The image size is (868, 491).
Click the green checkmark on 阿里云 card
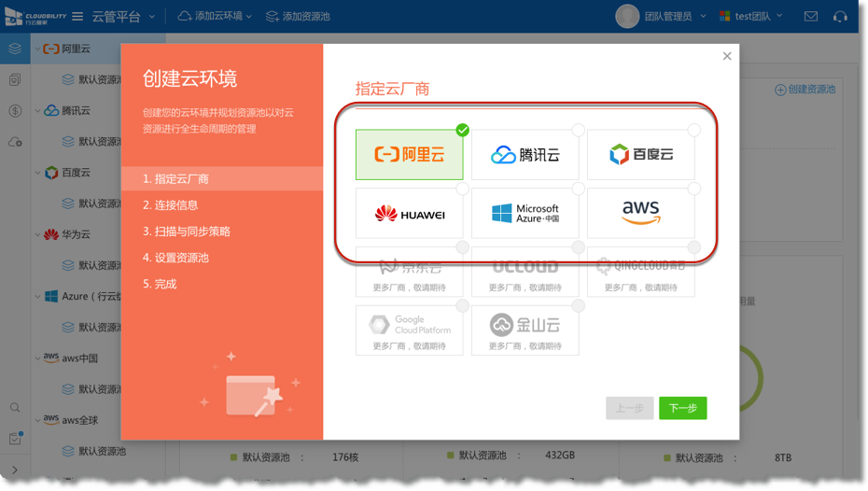462,130
